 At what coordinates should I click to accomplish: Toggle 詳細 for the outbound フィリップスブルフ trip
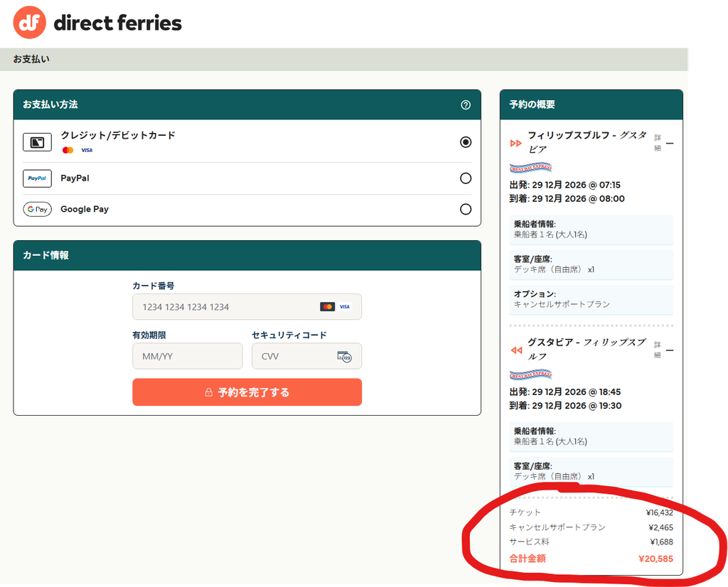tap(658, 142)
